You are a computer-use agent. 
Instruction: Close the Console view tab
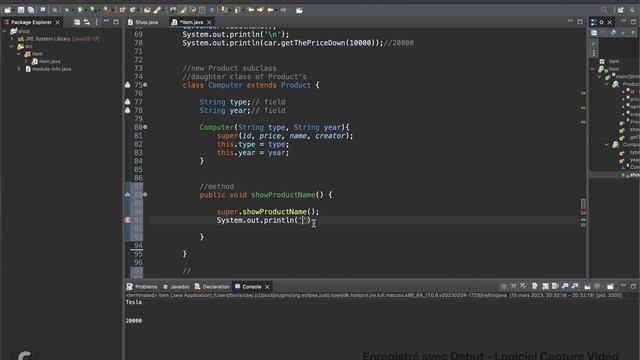click(x=267, y=287)
